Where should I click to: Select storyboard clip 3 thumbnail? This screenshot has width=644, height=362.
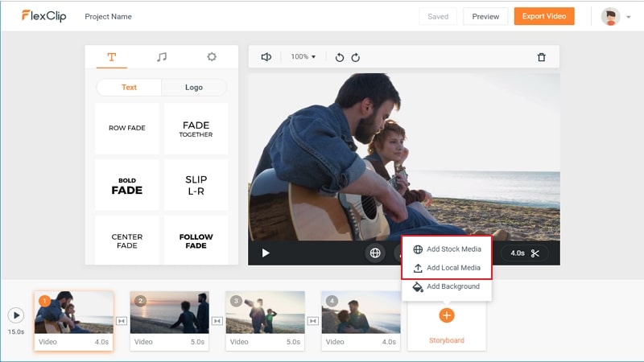pos(266,312)
